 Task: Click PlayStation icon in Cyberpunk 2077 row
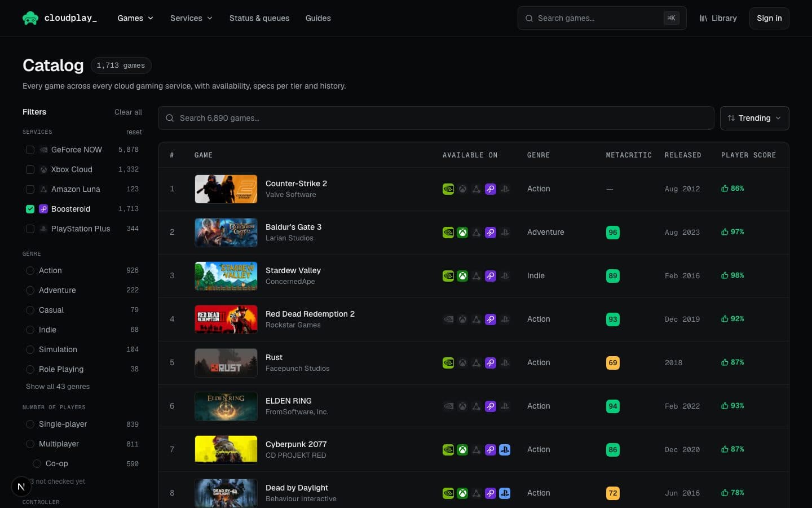tap(505, 450)
